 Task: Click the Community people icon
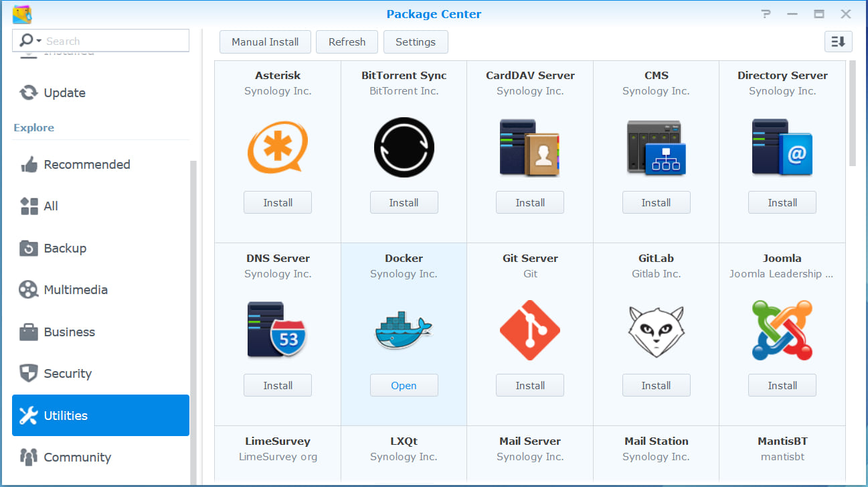point(29,457)
